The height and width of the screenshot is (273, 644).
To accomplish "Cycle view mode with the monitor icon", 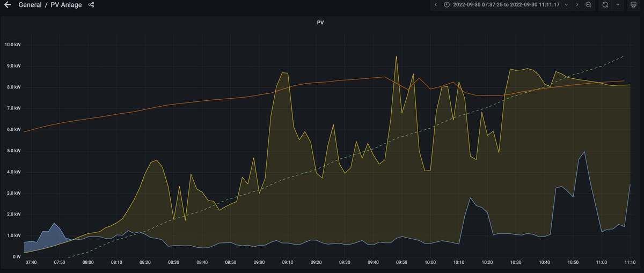I will 633,5.
